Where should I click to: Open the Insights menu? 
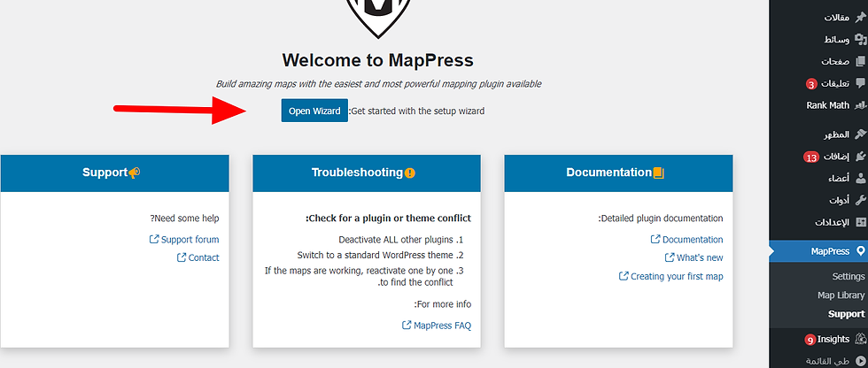pos(818,339)
